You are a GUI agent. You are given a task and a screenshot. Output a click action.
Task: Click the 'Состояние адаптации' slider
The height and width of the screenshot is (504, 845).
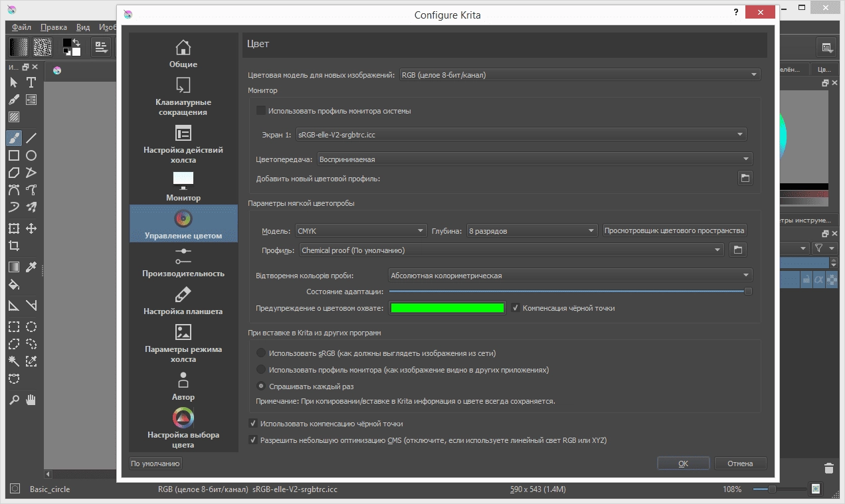570,292
